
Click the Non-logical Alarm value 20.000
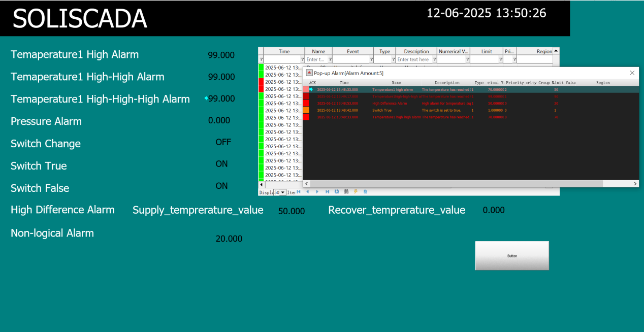(x=229, y=239)
